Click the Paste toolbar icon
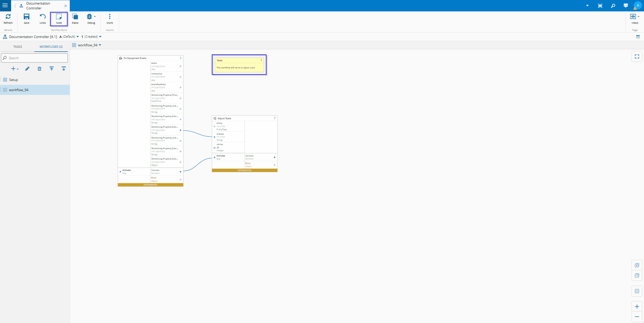The height and width of the screenshot is (323, 644). click(x=75, y=19)
